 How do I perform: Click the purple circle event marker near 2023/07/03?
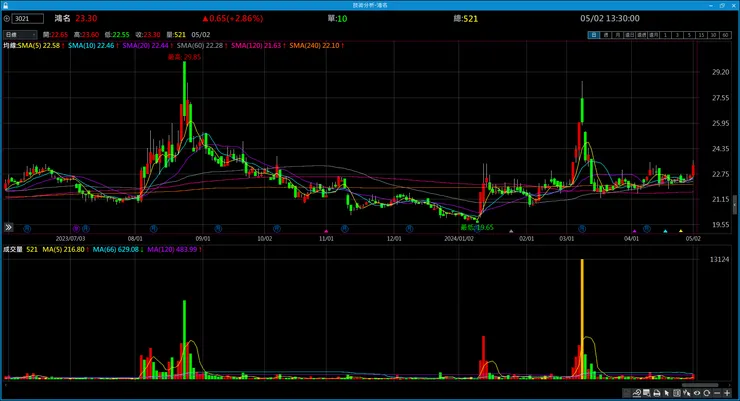76,228
